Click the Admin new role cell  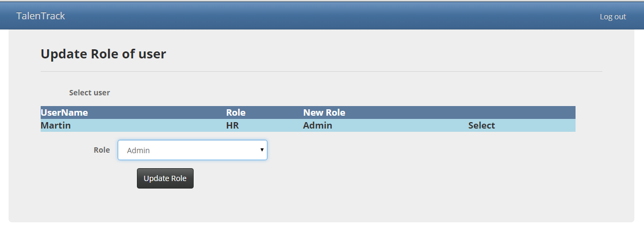pos(318,126)
